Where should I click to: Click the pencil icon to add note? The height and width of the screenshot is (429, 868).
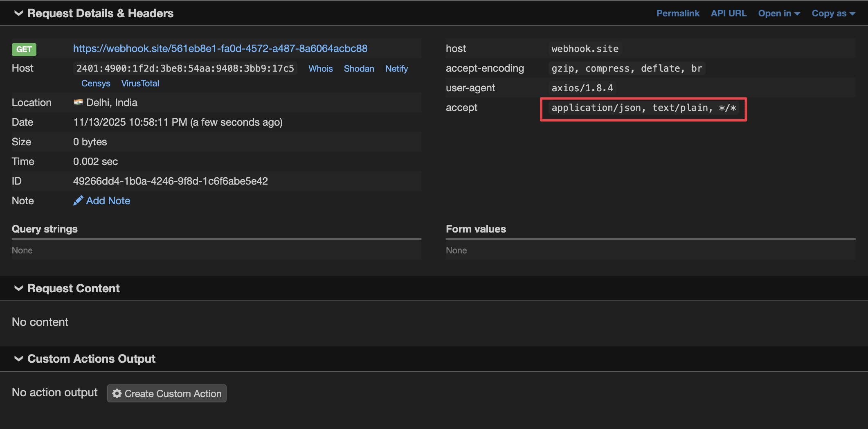click(78, 201)
